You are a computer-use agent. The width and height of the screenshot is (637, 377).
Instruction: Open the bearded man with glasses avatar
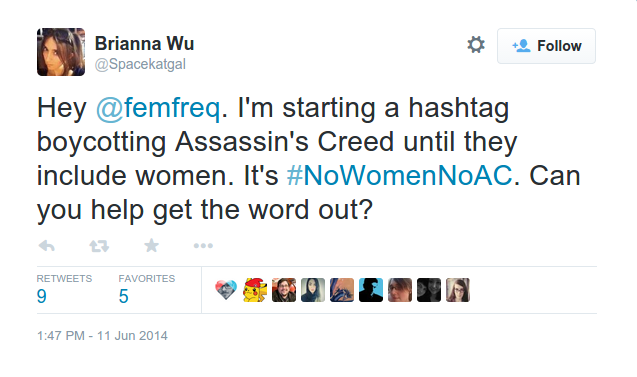pyautogui.click(x=284, y=290)
